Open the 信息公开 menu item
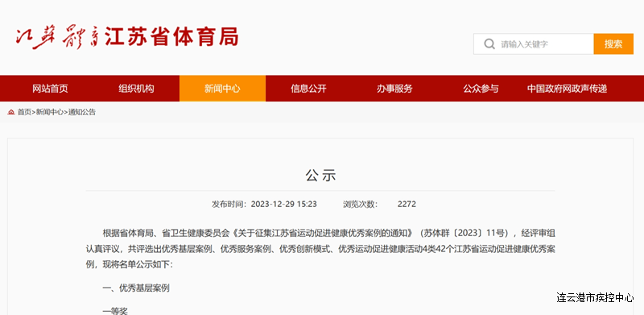Screen dimensions: 644x315 coord(308,89)
